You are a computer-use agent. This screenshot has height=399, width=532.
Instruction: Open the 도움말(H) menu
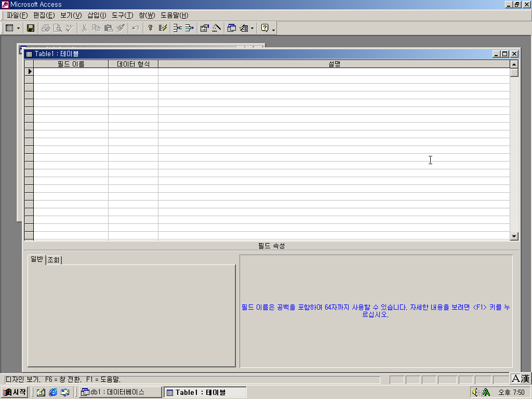175,15
